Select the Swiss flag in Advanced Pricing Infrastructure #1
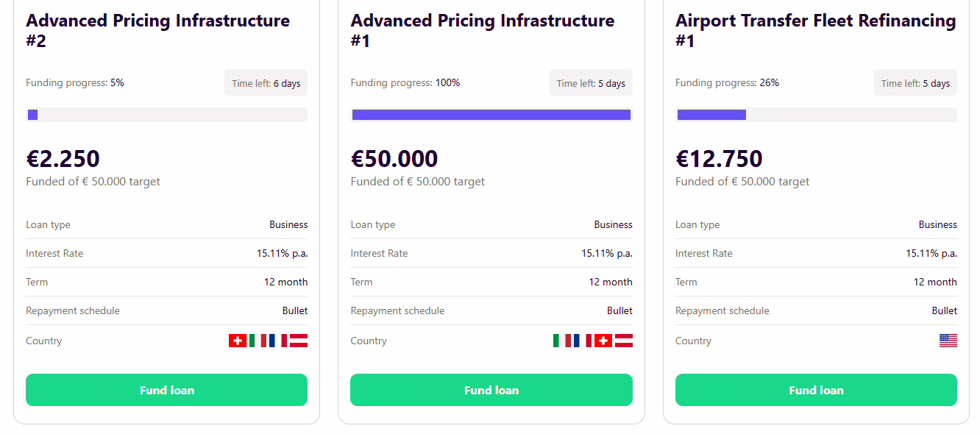Screen dimensions: 980x434 click(603, 341)
